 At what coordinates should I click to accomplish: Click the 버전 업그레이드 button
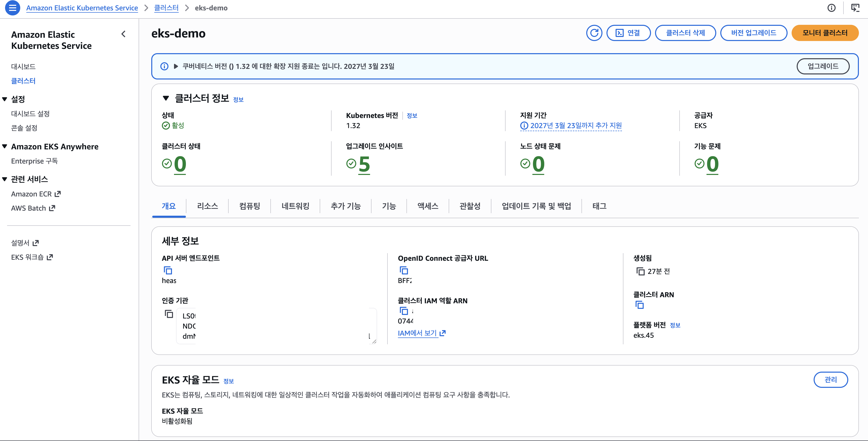pyautogui.click(x=753, y=33)
